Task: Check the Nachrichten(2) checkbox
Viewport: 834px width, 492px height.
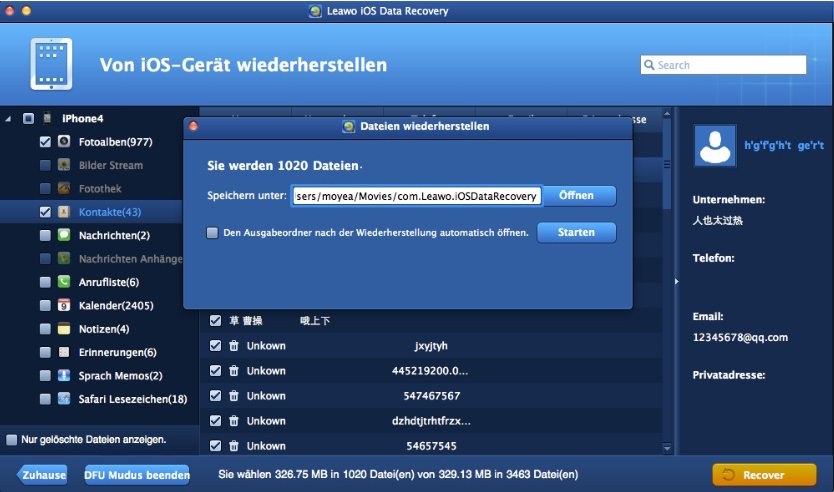Action: click(x=45, y=235)
